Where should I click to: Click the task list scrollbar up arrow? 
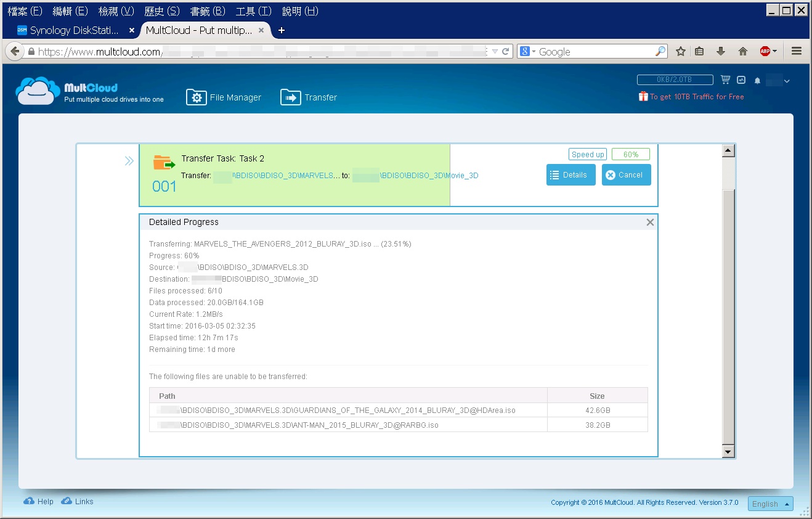[728, 151]
